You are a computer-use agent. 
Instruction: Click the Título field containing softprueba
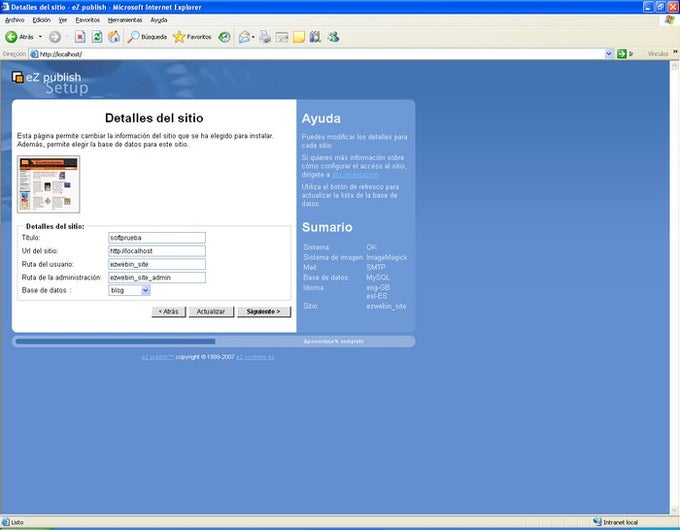(157, 238)
